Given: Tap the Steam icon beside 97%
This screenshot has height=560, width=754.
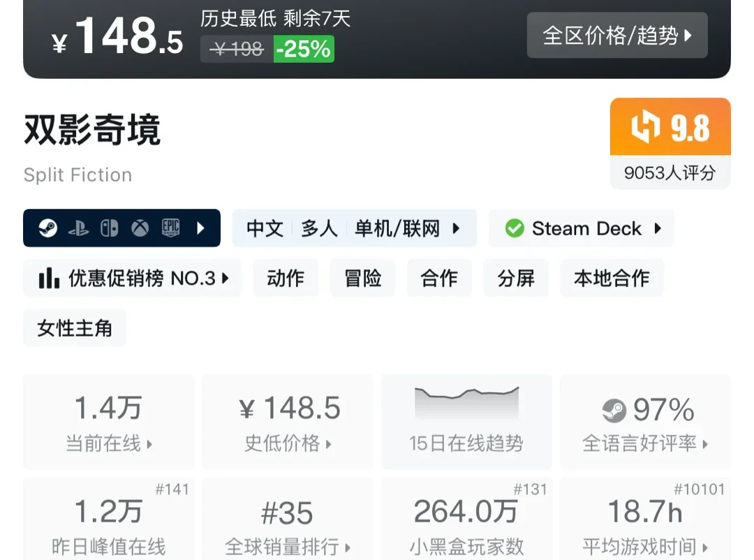Looking at the screenshot, I should (x=614, y=411).
